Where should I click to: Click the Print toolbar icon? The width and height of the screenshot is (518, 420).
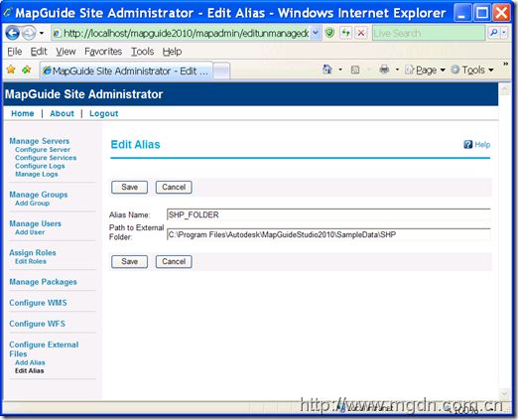(384, 70)
